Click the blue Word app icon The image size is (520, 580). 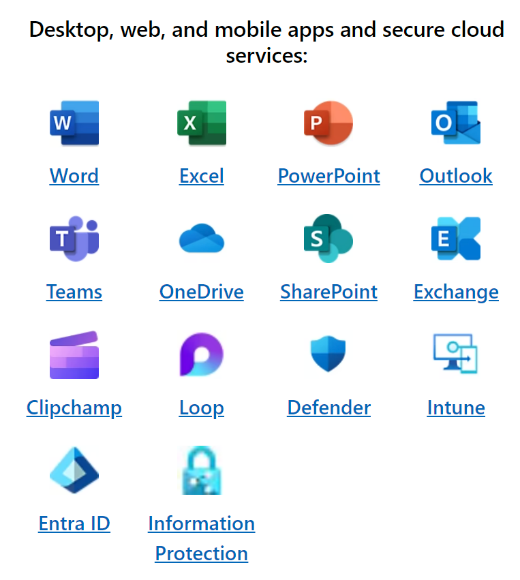(74, 122)
